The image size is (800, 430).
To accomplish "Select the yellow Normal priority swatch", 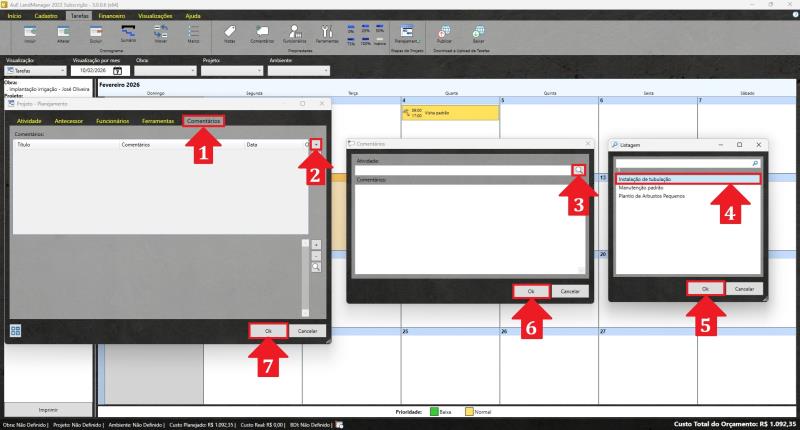I will (468, 411).
